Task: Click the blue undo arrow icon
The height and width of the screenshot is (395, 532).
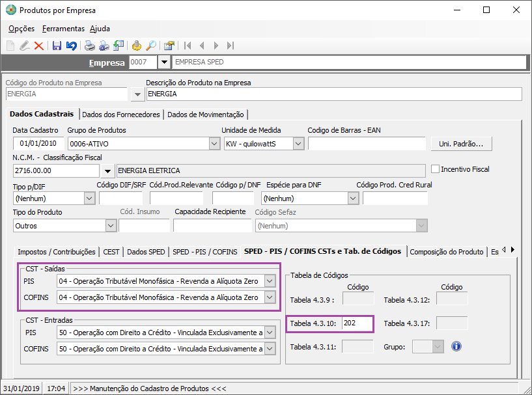Action: [71, 46]
